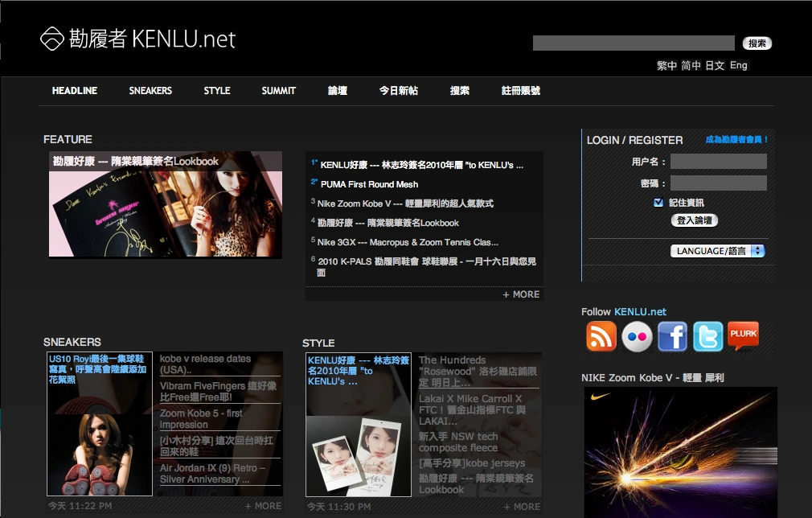Switch language to 繁中
The height and width of the screenshot is (518, 812).
tap(667, 65)
